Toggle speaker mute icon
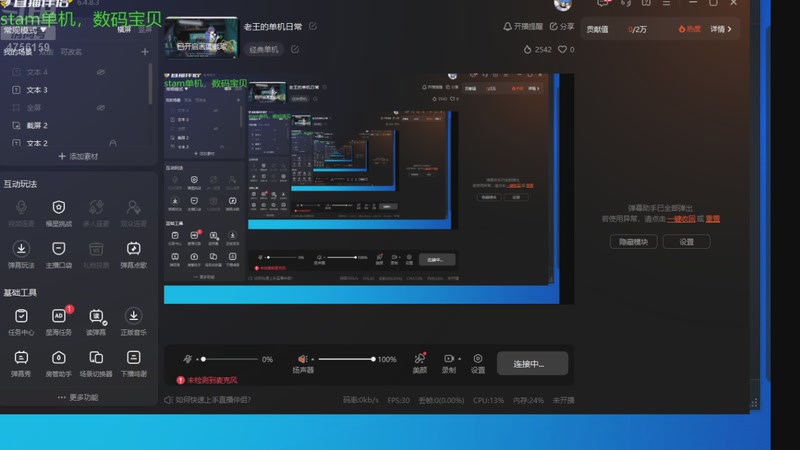The height and width of the screenshot is (450, 800). (303, 359)
